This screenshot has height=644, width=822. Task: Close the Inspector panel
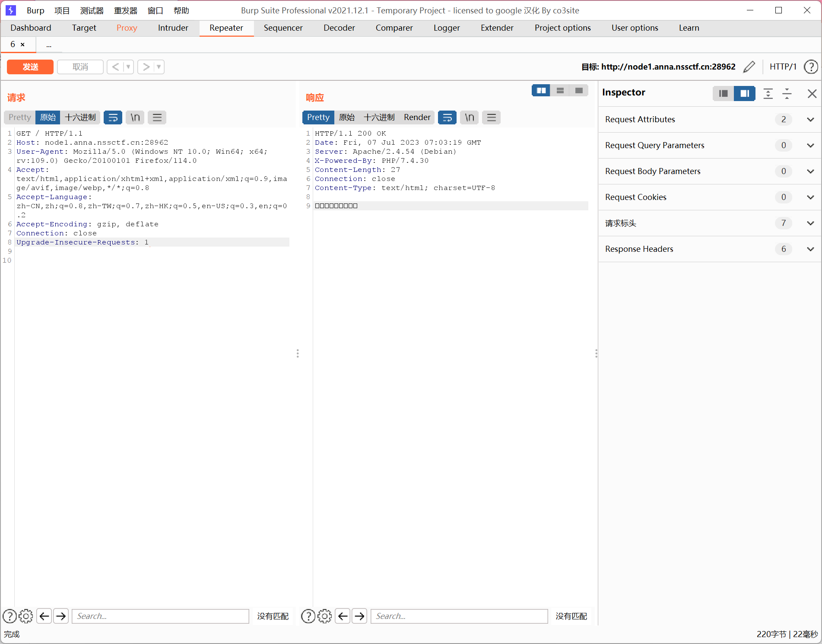(x=812, y=93)
